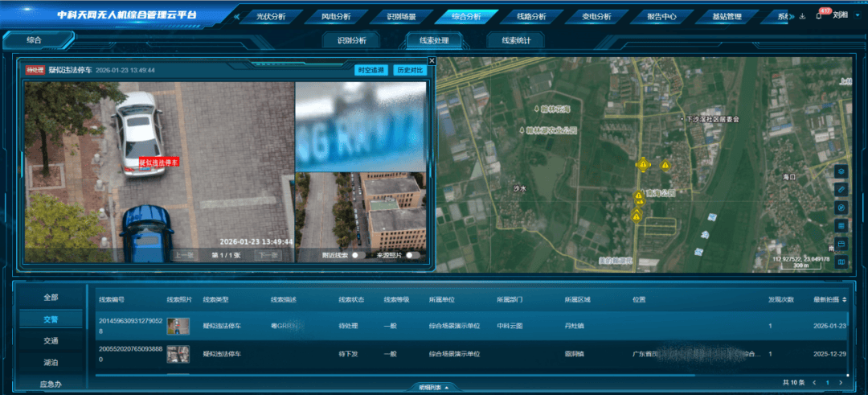This screenshot has height=395, width=868.
Task: Open notifications bell with 417 badge
Action: pyautogui.click(x=818, y=16)
